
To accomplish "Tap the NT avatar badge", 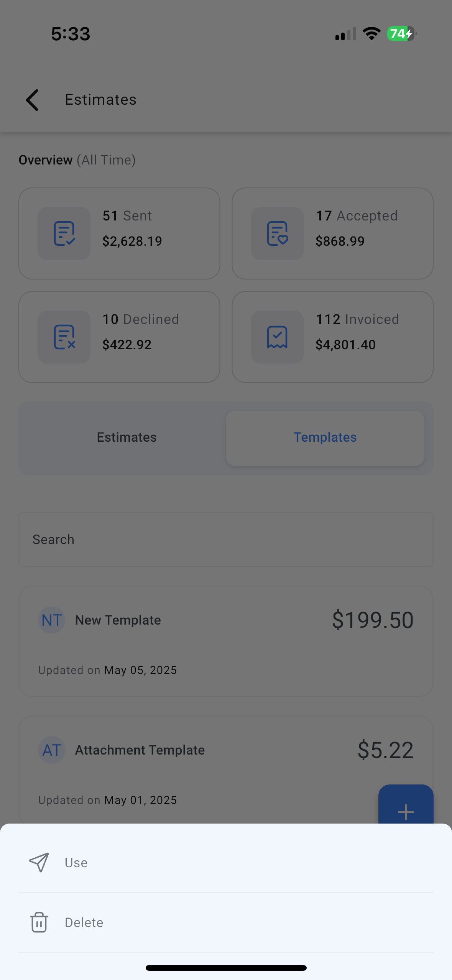I will (x=52, y=620).
